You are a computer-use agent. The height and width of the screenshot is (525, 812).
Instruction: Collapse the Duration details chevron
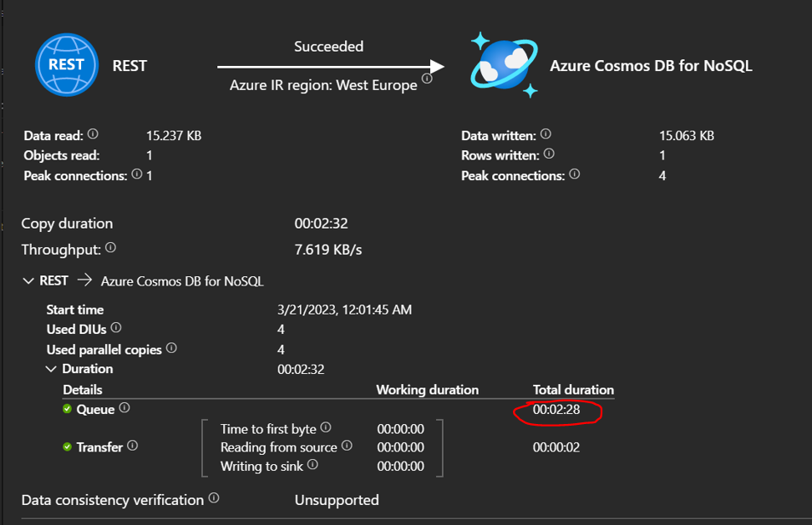tap(51, 369)
